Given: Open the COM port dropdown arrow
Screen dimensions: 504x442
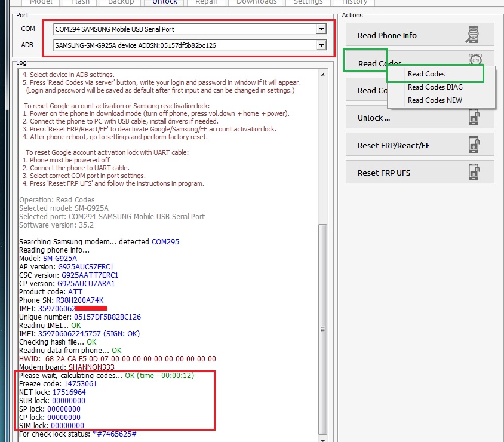Looking at the screenshot, I should (x=321, y=29).
